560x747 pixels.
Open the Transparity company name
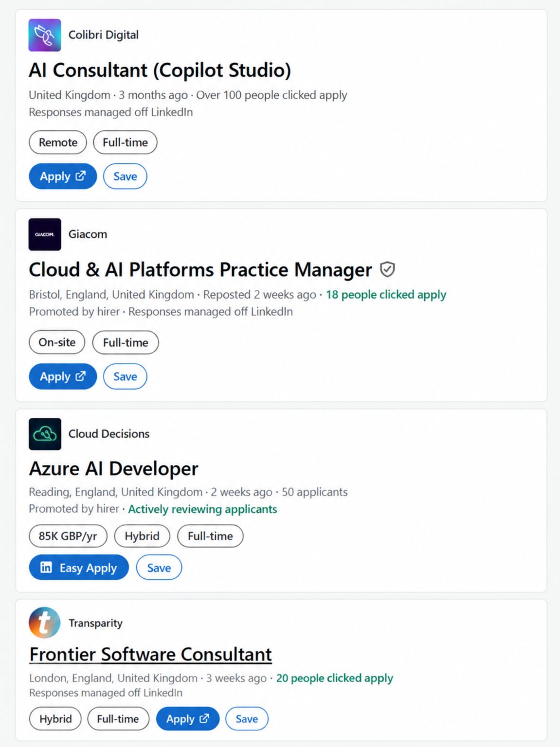[x=96, y=623]
